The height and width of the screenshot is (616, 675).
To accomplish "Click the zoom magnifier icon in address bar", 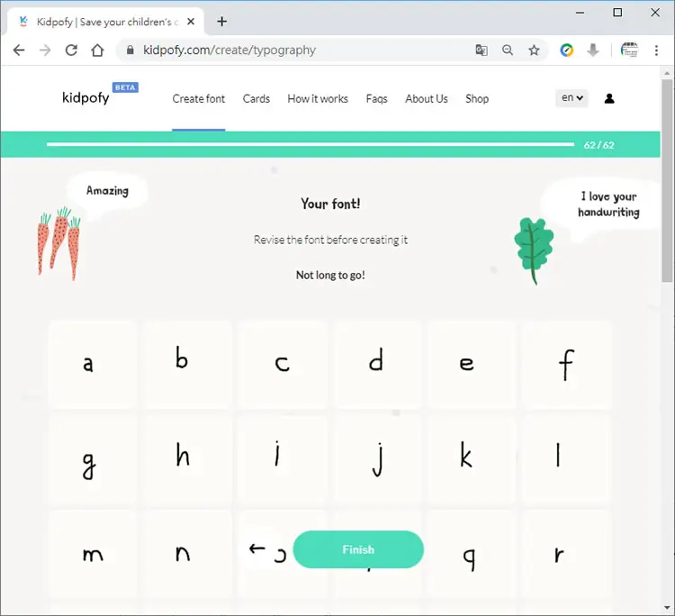I will click(x=508, y=50).
